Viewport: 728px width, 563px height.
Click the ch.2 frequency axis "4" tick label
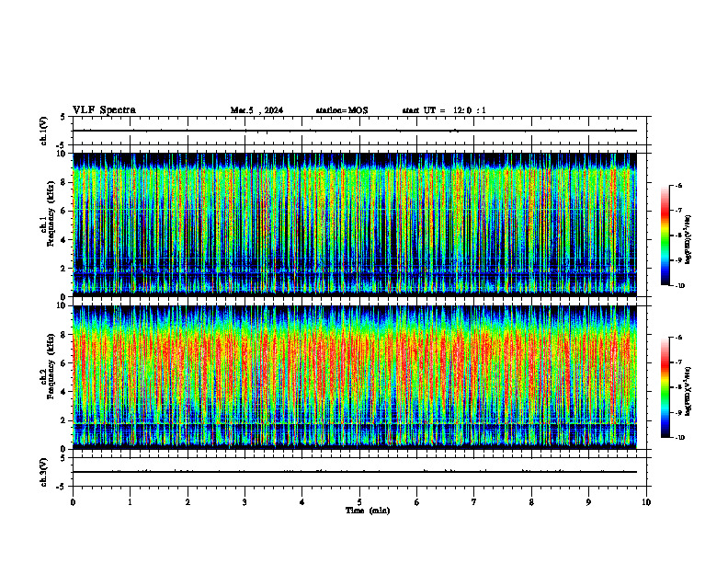coord(64,392)
